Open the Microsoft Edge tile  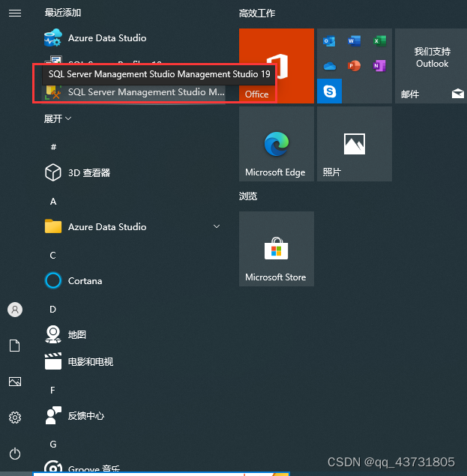coord(277,144)
